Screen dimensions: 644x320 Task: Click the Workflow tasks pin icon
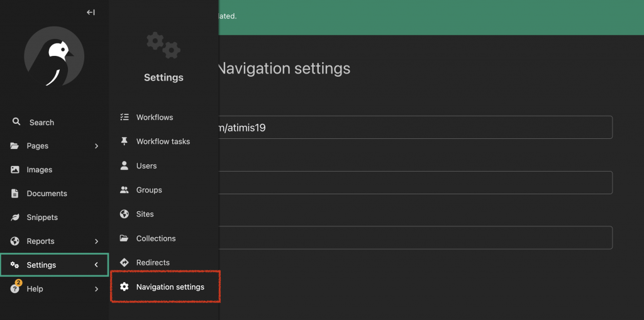pos(125,141)
